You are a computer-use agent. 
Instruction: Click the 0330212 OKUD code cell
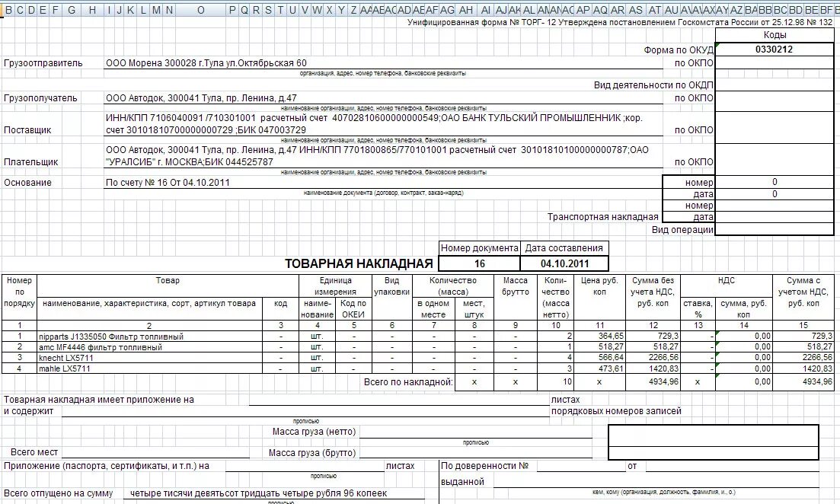(774, 49)
